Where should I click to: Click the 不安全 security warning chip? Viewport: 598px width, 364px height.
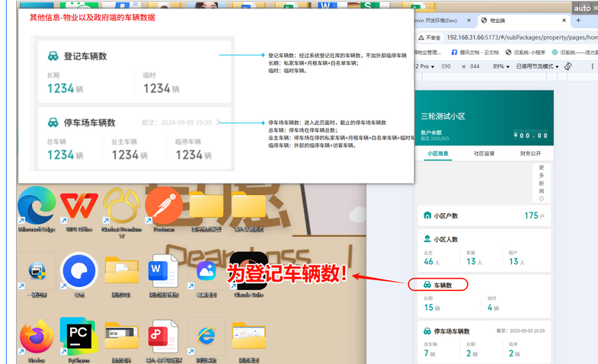(430, 37)
